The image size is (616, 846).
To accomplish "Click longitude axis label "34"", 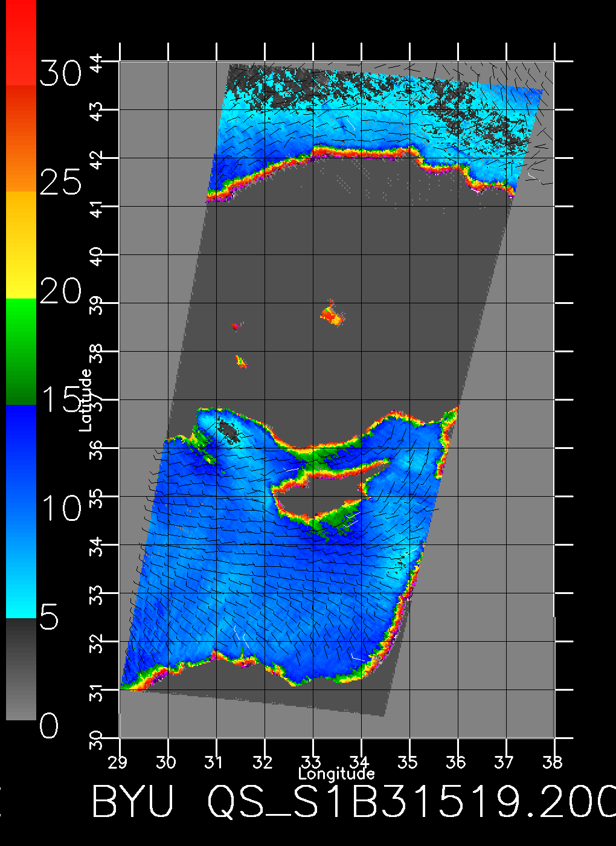I will click(x=359, y=762).
